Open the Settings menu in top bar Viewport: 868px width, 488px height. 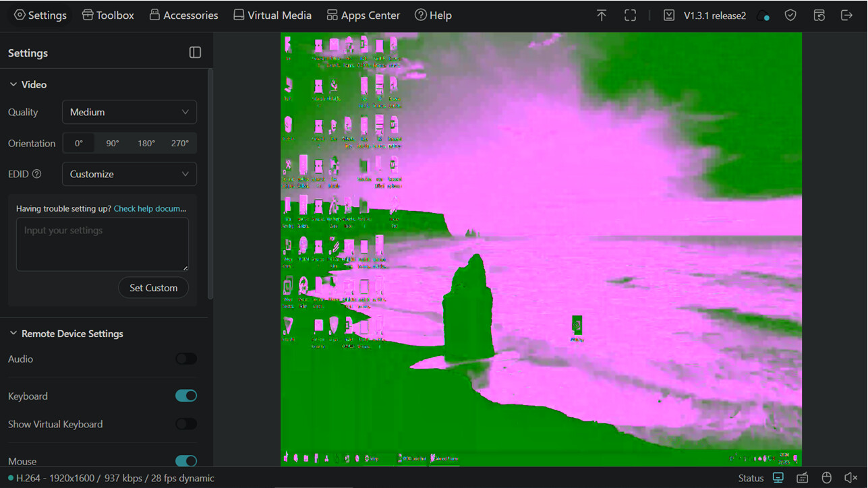click(x=40, y=15)
